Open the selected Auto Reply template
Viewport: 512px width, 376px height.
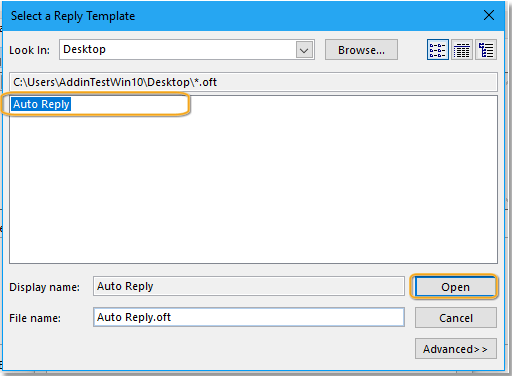coord(455,287)
